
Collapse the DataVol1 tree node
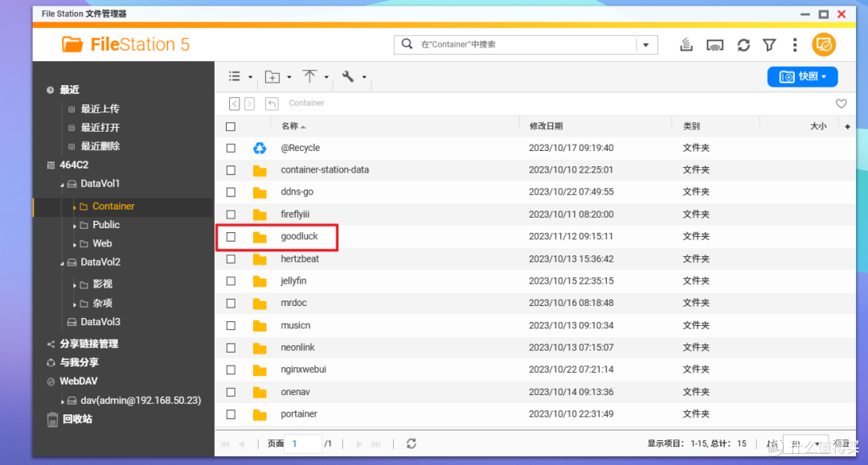[x=62, y=184]
